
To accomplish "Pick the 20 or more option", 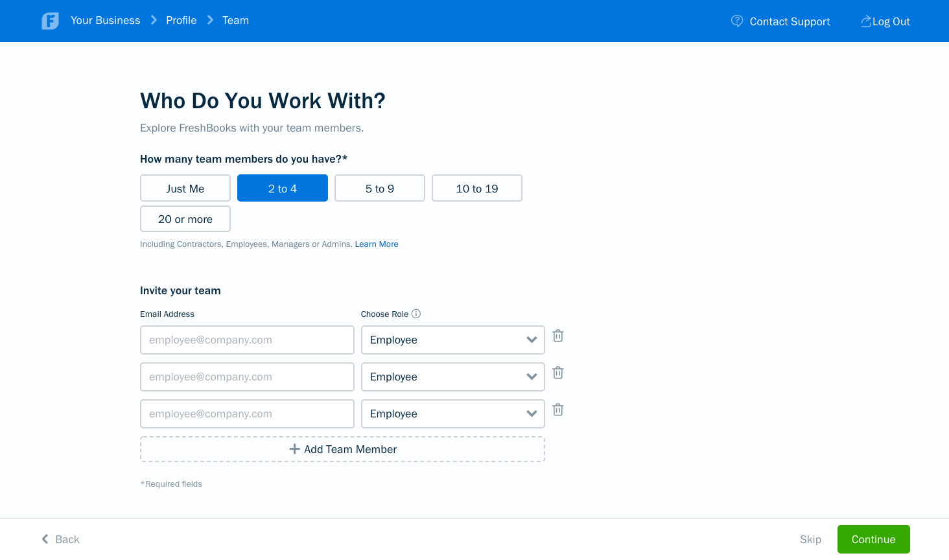I will click(x=185, y=219).
